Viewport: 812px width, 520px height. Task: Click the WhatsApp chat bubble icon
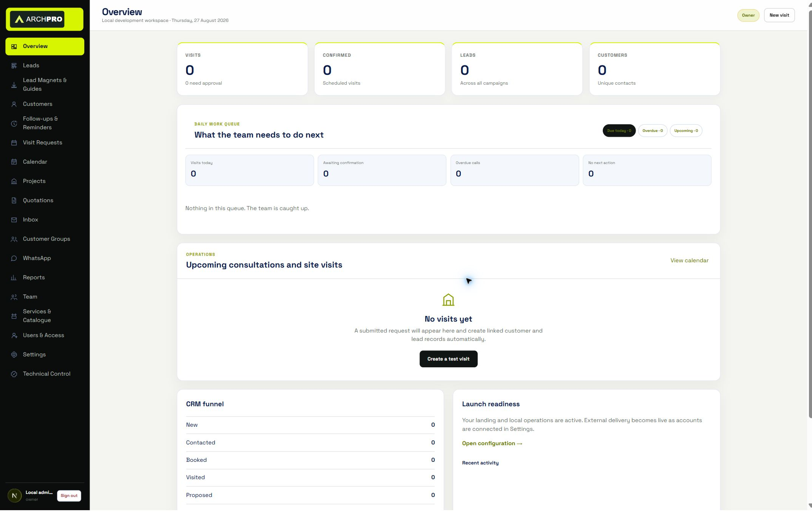coord(14,258)
